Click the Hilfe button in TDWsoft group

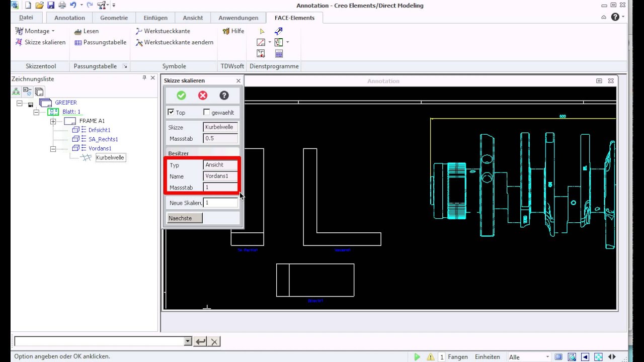233,31
